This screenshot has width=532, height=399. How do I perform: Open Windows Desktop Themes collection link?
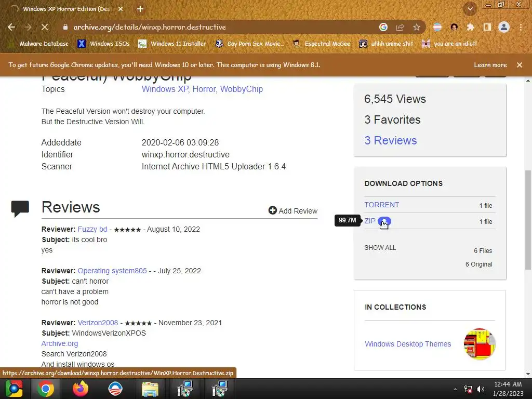[408, 344]
